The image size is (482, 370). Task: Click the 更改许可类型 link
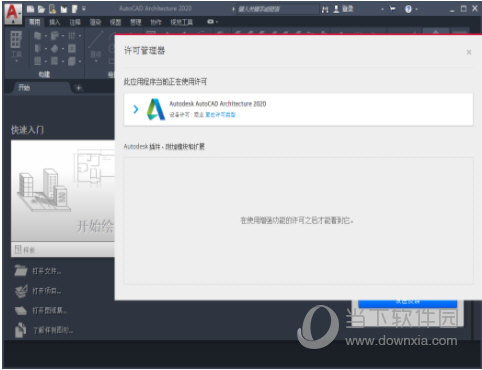[x=220, y=115]
